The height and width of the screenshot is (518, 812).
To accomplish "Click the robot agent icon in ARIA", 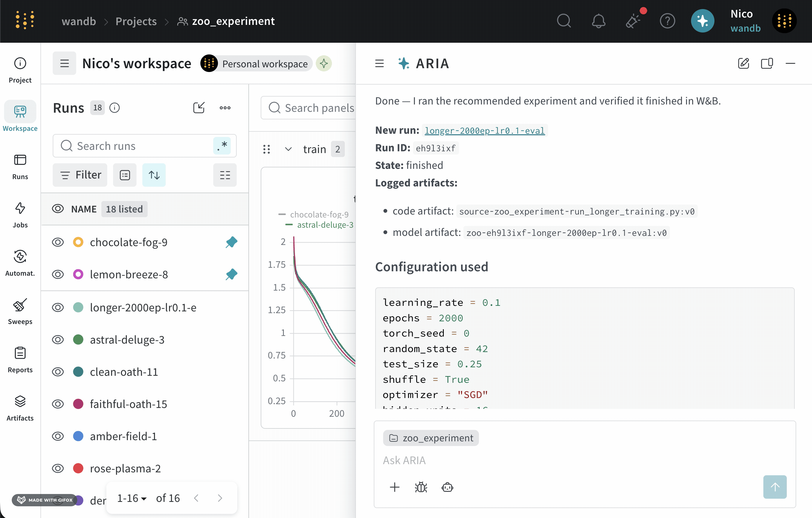I will click(x=448, y=487).
